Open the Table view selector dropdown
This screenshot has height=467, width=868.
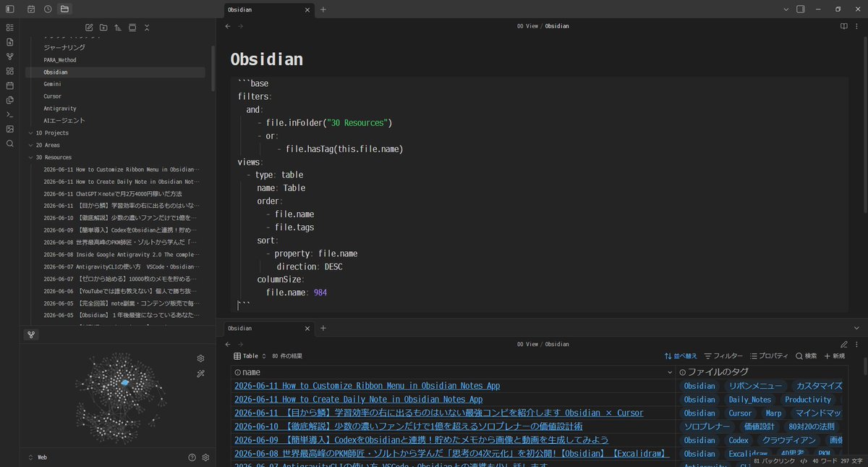(250, 356)
